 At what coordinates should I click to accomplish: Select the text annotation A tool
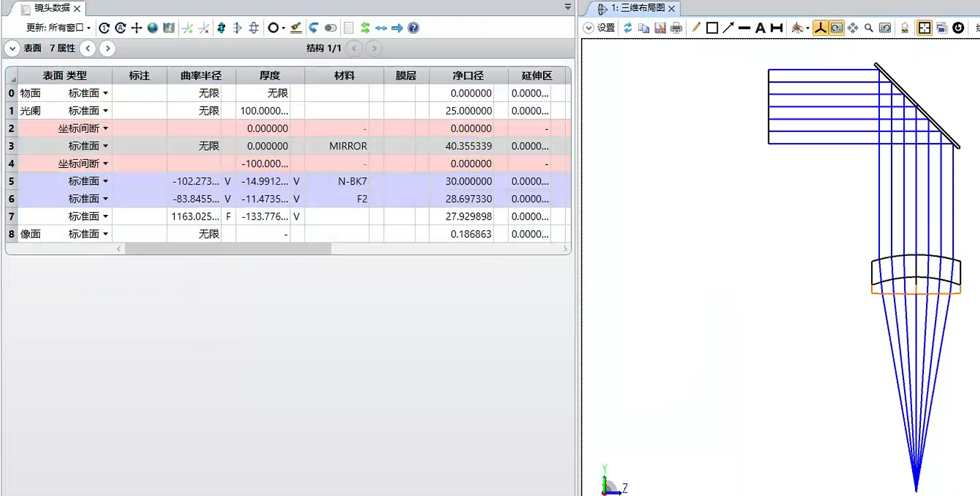click(760, 28)
